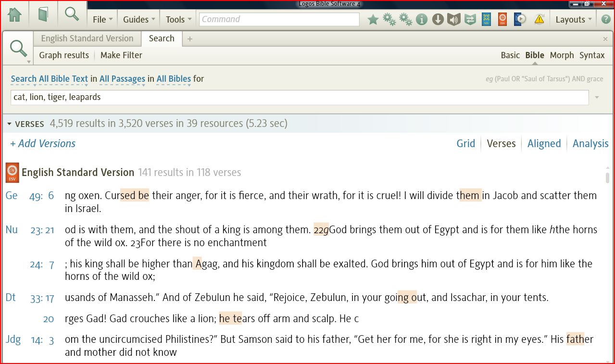This screenshot has height=364, width=615.
Task: Open Favorites star icon
Action: [373, 19]
